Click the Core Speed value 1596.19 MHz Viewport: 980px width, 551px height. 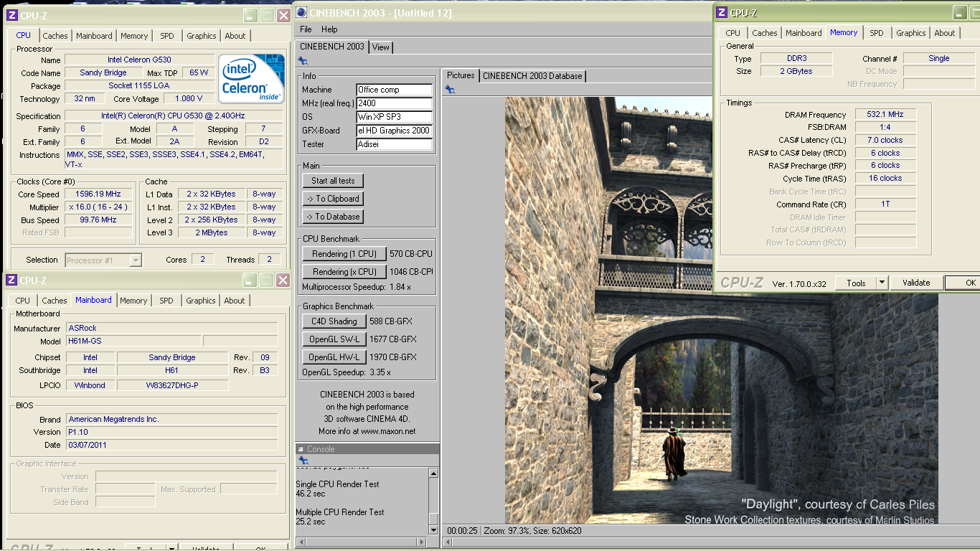pos(99,194)
